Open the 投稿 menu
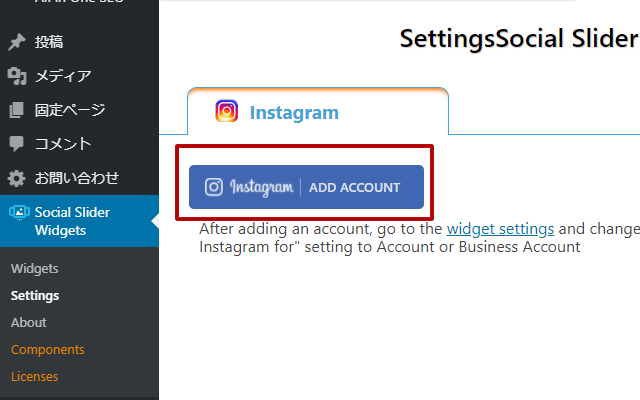This screenshot has height=400, width=640. click(x=49, y=42)
